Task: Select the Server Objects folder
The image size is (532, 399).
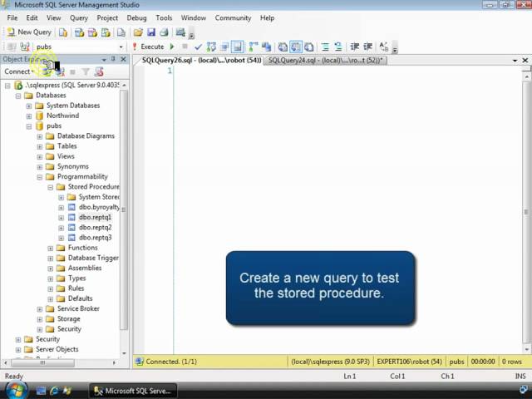Action: 57,349
